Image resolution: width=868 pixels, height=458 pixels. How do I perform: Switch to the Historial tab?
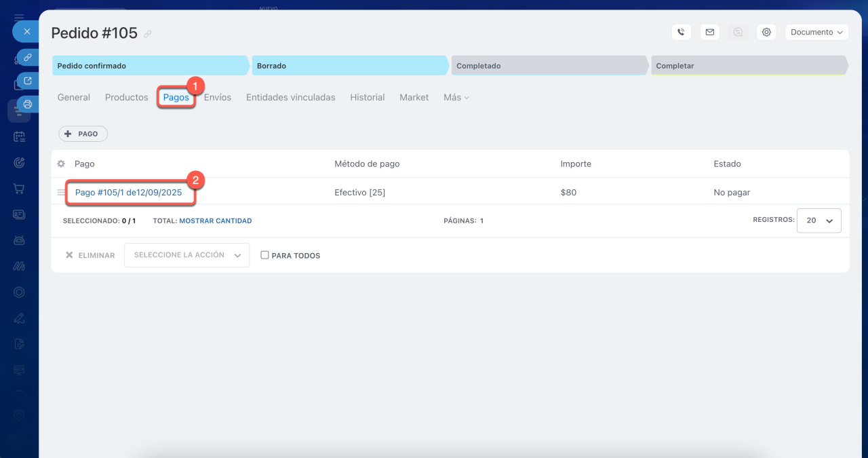tap(367, 98)
